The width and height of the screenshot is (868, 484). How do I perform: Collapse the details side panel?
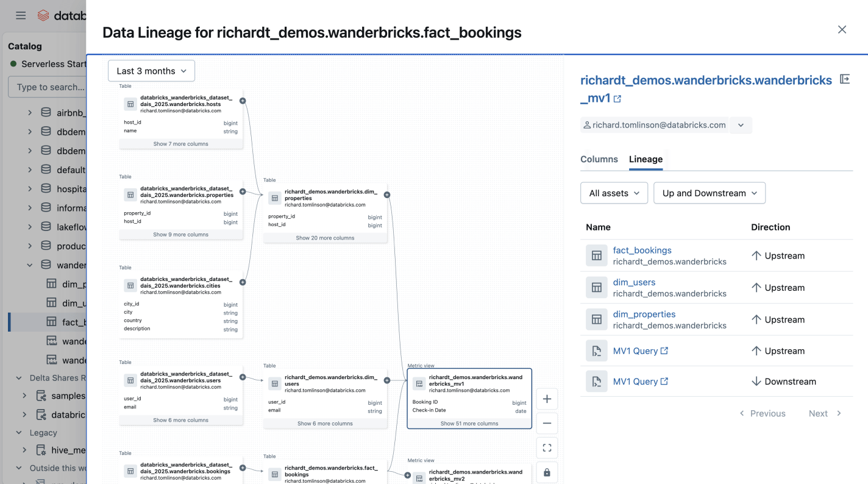click(845, 79)
